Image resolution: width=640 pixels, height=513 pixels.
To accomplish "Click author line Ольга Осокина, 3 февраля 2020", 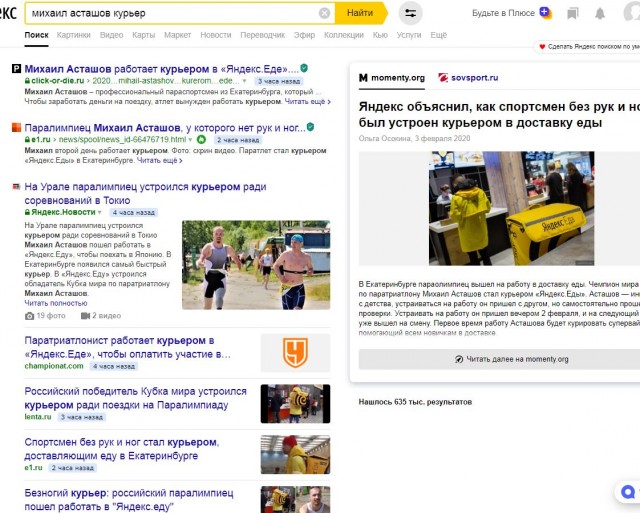I will (x=414, y=138).
